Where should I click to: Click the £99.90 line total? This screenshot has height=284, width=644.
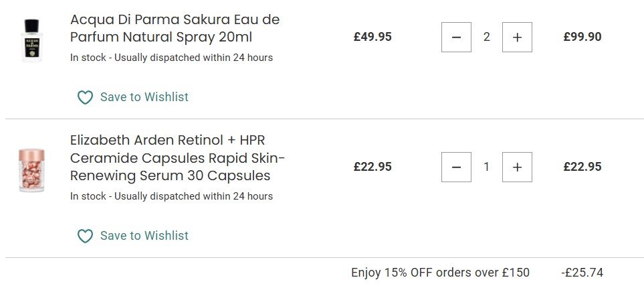(582, 37)
